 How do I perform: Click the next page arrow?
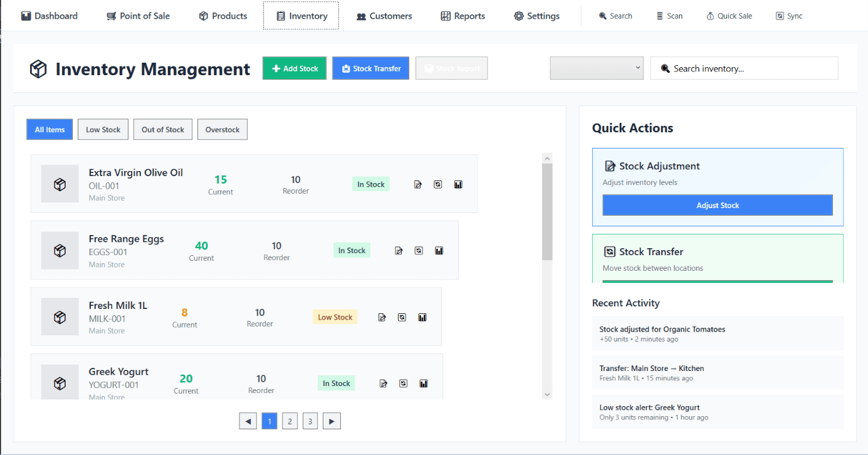(x=332, y=421)
